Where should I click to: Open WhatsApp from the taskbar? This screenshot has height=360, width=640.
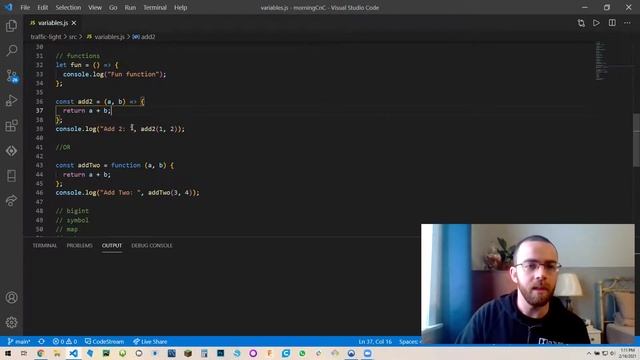[302, 353]
